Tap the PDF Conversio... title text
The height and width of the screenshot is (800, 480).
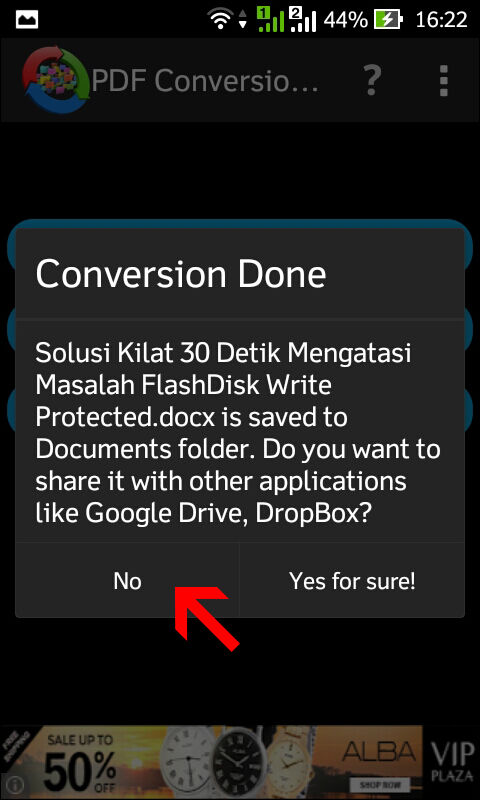pos(206,81)
